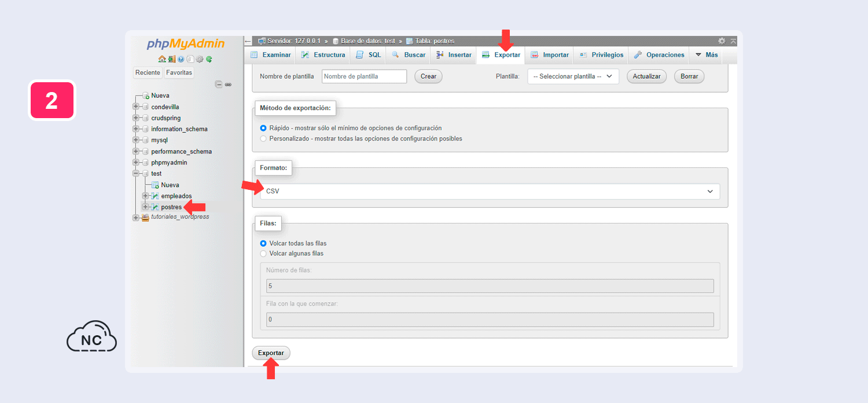868x403 pixels.
Task: Collapse all with the sidebar minus icon
Action: pyautogui.click(x=219, y=85)
